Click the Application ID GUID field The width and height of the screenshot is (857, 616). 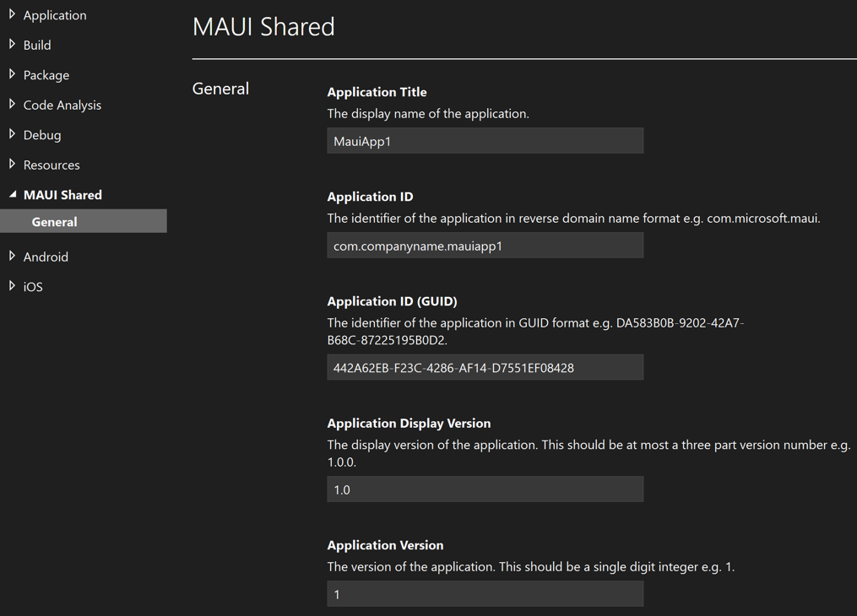[485, 367]
